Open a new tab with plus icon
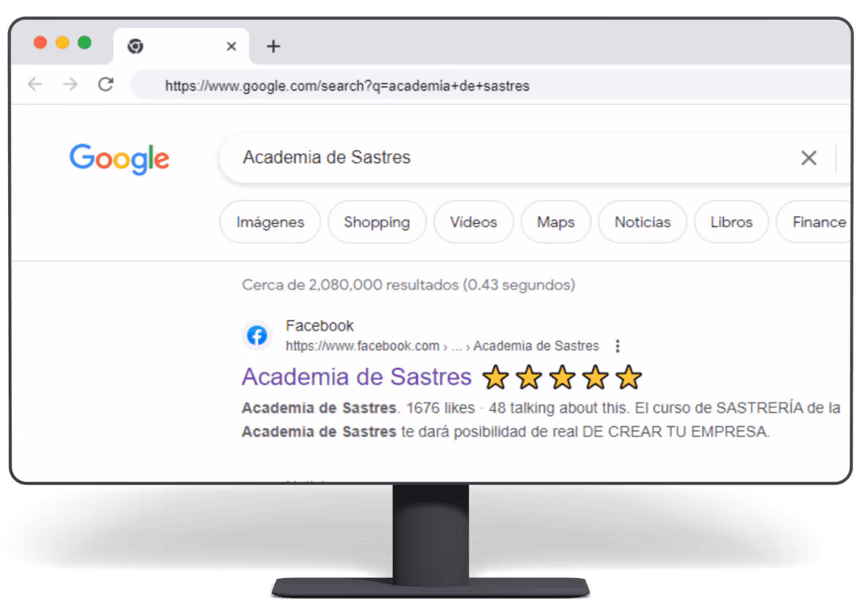Viewport: 860px width, 616px height. 273,46
